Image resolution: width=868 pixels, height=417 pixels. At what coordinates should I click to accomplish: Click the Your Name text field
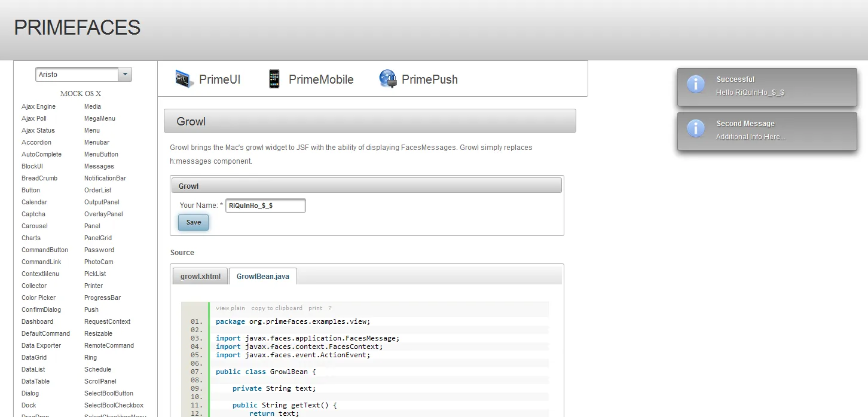pos(265,206)
